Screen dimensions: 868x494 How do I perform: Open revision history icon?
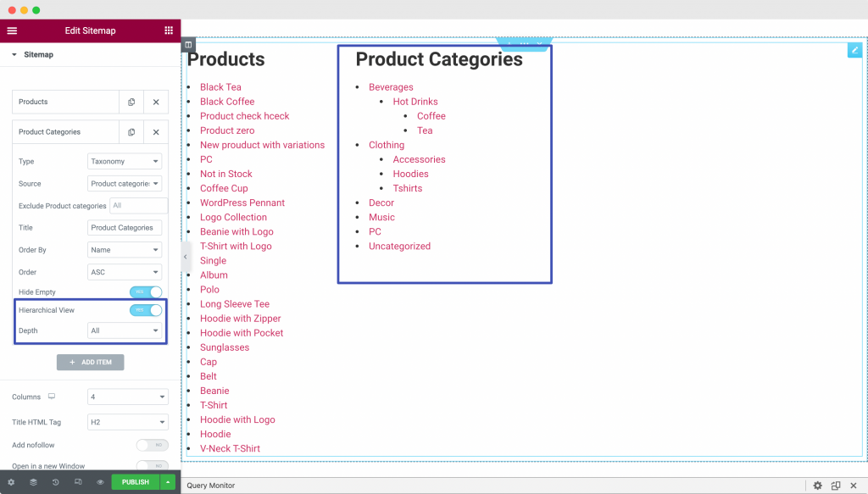(55, 482)
